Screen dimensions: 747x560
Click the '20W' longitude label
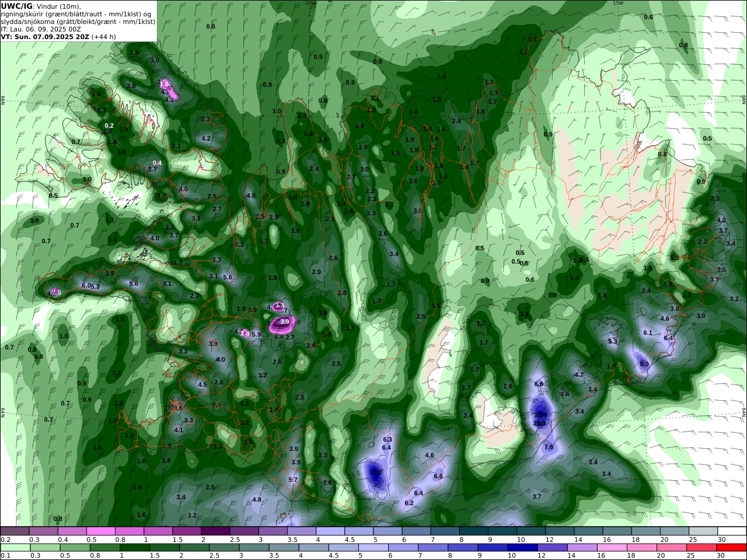310,3
